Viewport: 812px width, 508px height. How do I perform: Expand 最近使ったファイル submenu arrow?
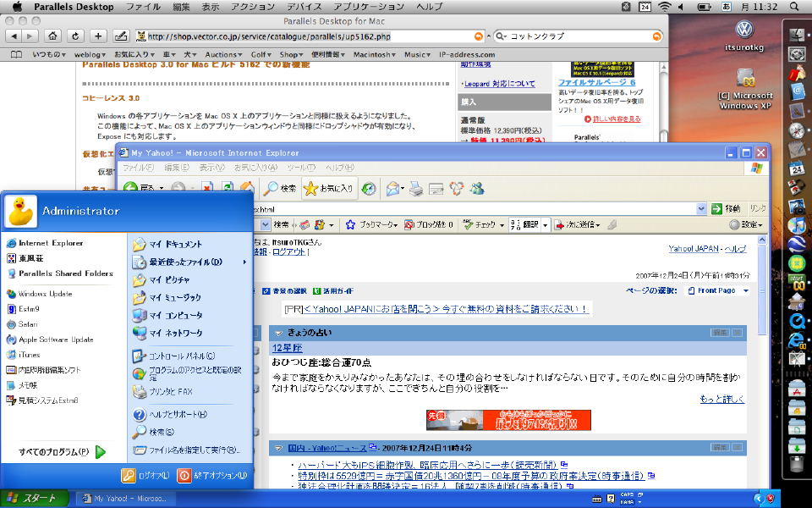(244, 262)
